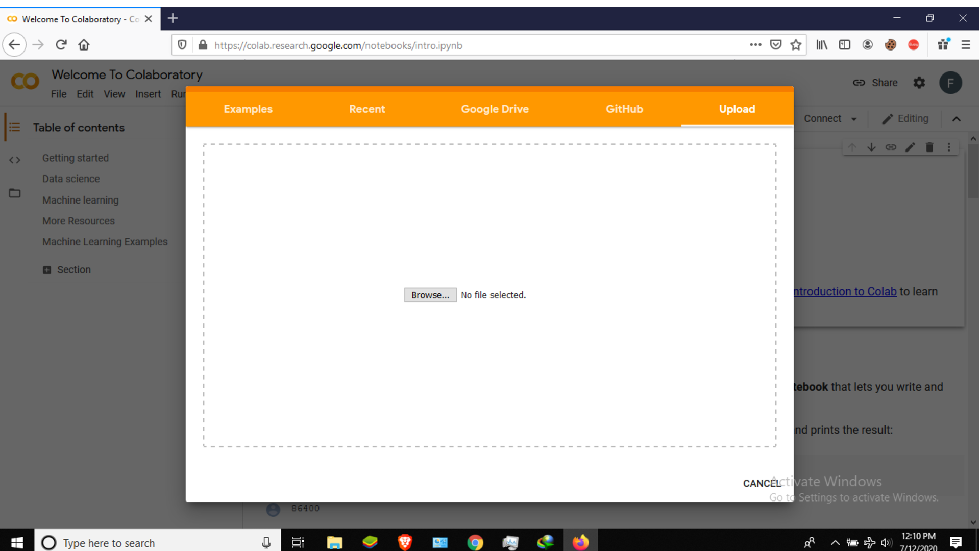
Task: Add a new Section button
Action: tap(67, 270)
